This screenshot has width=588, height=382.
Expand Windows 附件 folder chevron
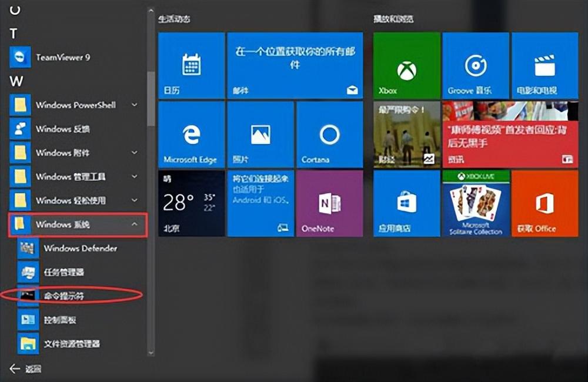[134, 153]
